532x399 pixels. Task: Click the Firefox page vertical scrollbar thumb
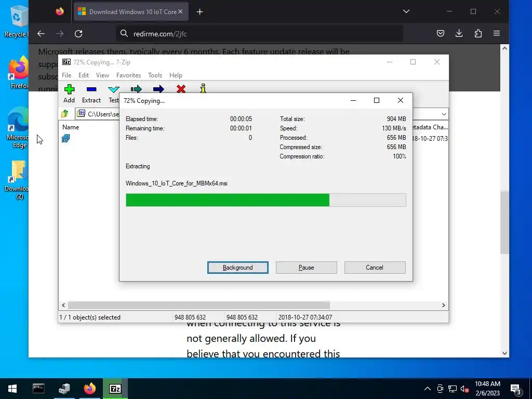[504, 222]
